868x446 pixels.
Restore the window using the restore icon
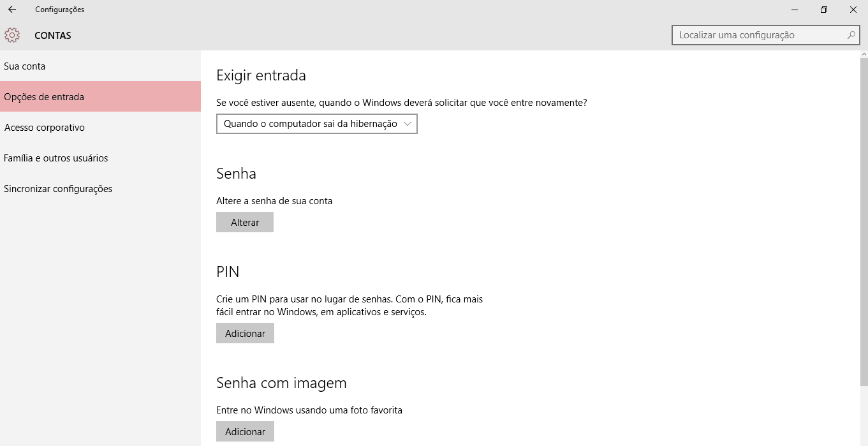click(824, 10)
